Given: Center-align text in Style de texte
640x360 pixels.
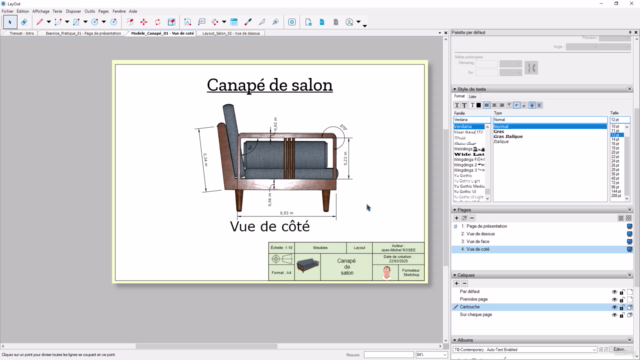Looking at the screenshot, I should pos(494,105).
